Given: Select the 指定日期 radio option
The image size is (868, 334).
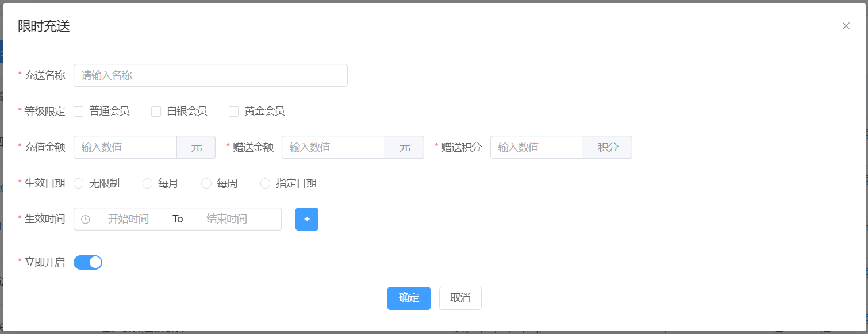Looking at the screenshot, I should tap(265, 183).
